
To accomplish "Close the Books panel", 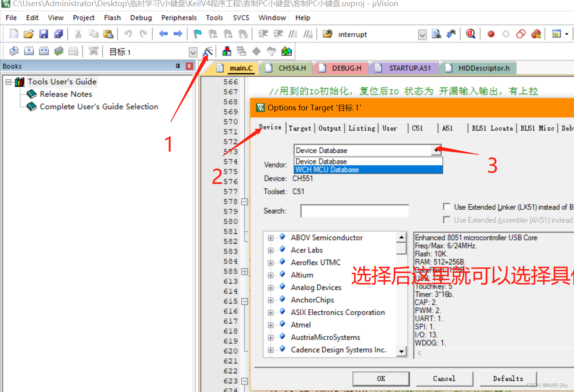I will [189, 66].
